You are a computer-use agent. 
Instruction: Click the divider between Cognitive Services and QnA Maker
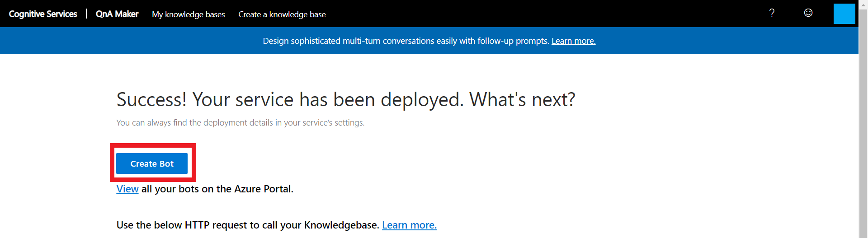point(86,14)
